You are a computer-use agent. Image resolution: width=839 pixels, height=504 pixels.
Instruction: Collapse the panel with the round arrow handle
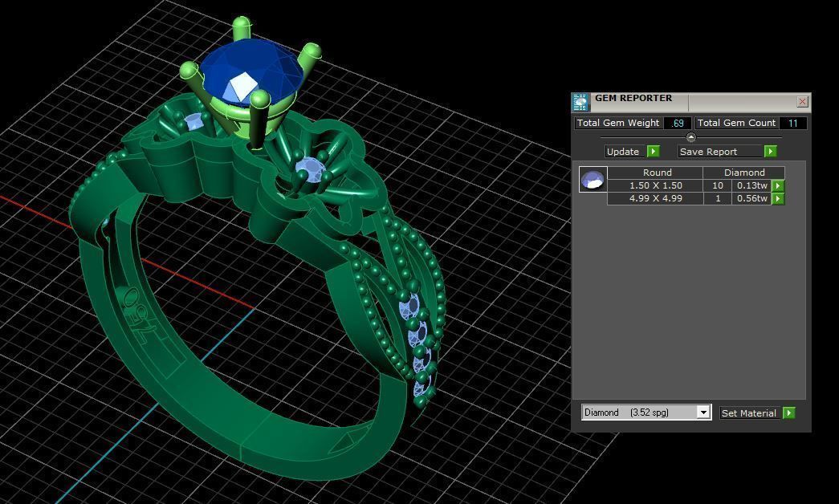[690, 137]
